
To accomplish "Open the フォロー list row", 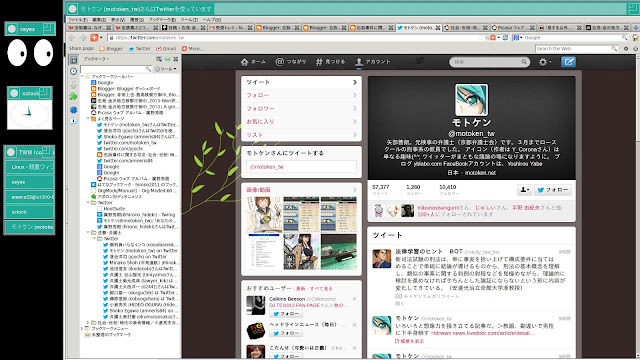I will (301, 96).
